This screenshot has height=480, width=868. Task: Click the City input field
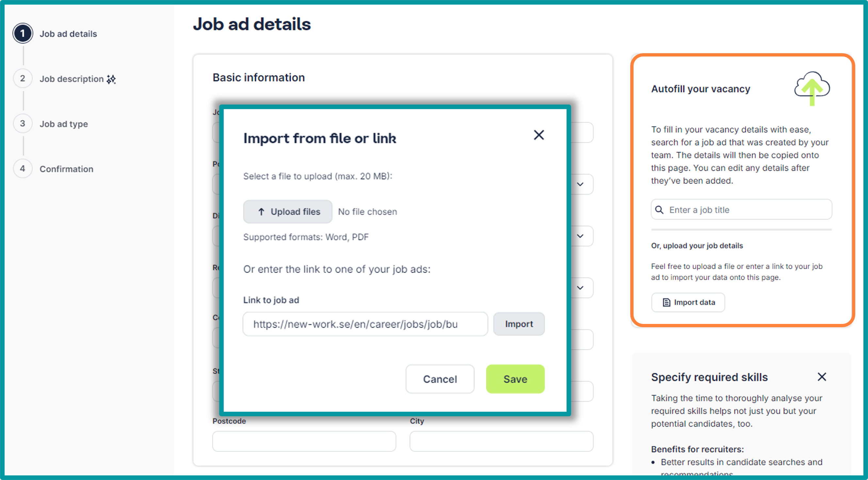click(501, 441)
